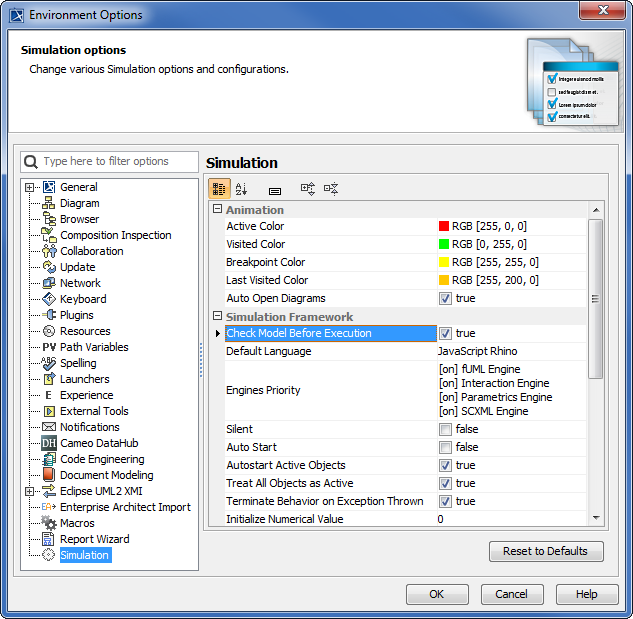Pick the orange Last Visited Color swatch
Screen dimensions: 633x619
coord(444,280)
